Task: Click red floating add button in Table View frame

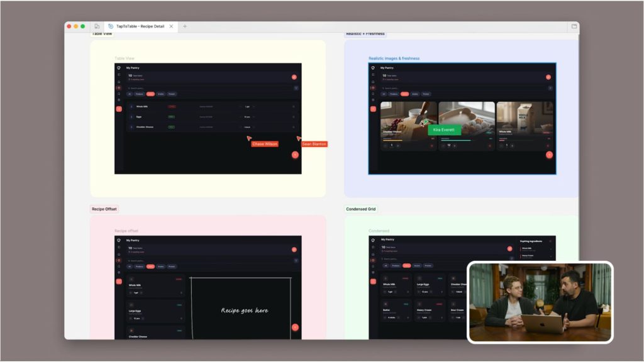Action: tap(295, 155)
